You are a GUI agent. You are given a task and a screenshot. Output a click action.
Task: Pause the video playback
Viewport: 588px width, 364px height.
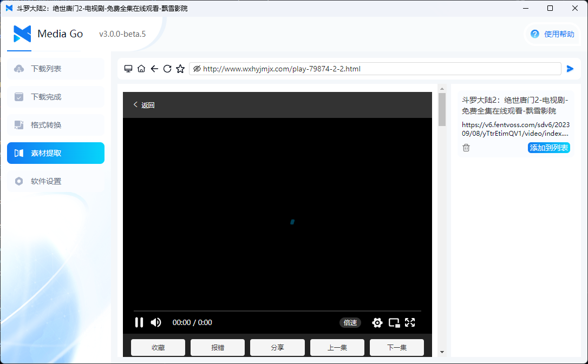tap(139, 322)
